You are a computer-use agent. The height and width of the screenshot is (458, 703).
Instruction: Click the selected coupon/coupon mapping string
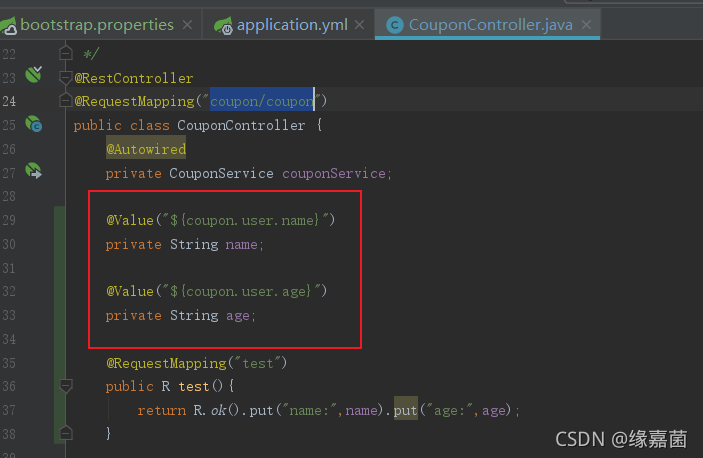point(262,101)
